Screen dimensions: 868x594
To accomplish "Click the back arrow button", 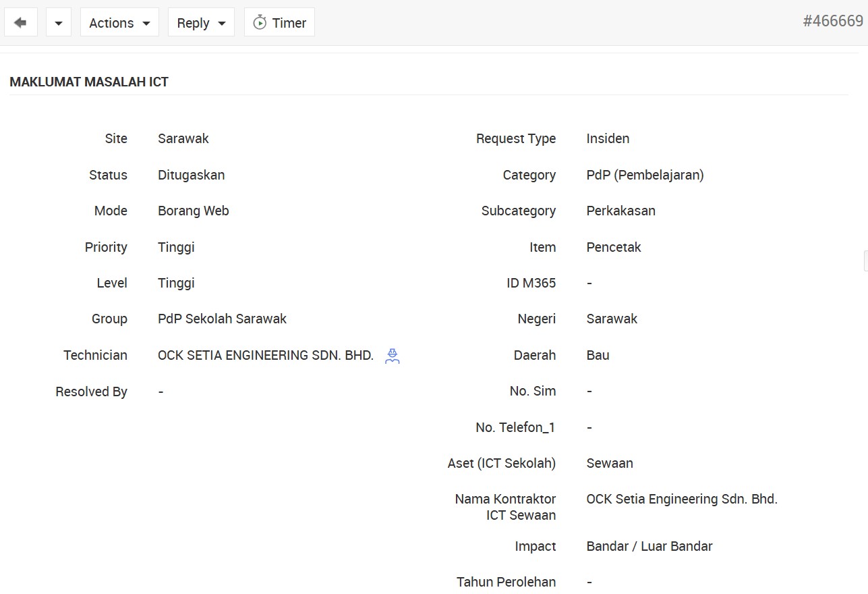I will coord(20,23).
